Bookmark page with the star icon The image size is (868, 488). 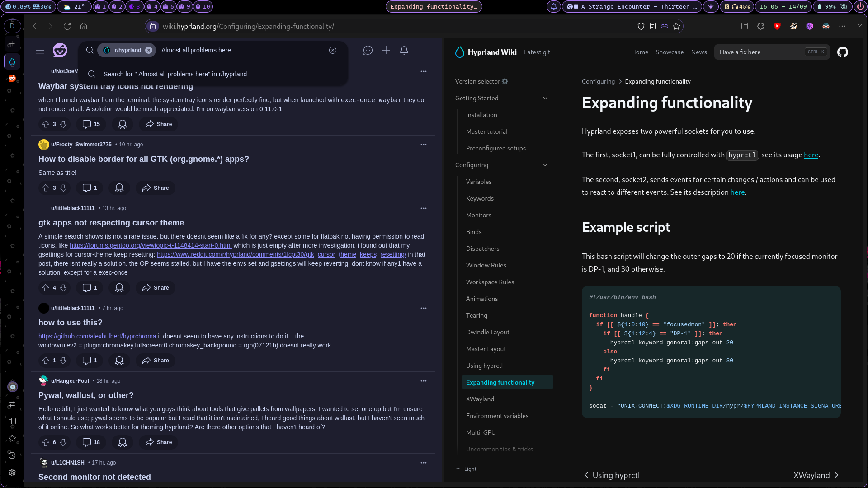(x=676, y=26)
